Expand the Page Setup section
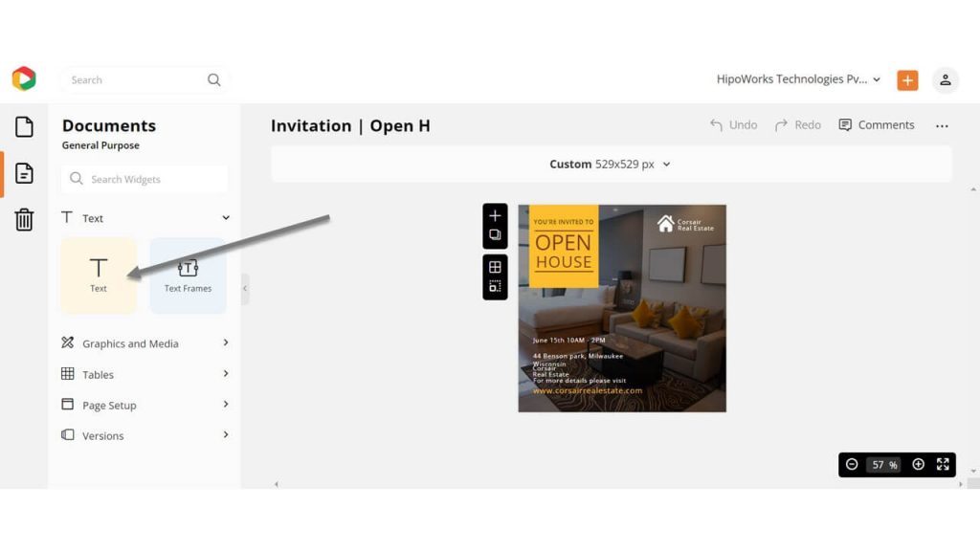Image resolution: width=980 pixels, height=551 pixels. [145, 405]
